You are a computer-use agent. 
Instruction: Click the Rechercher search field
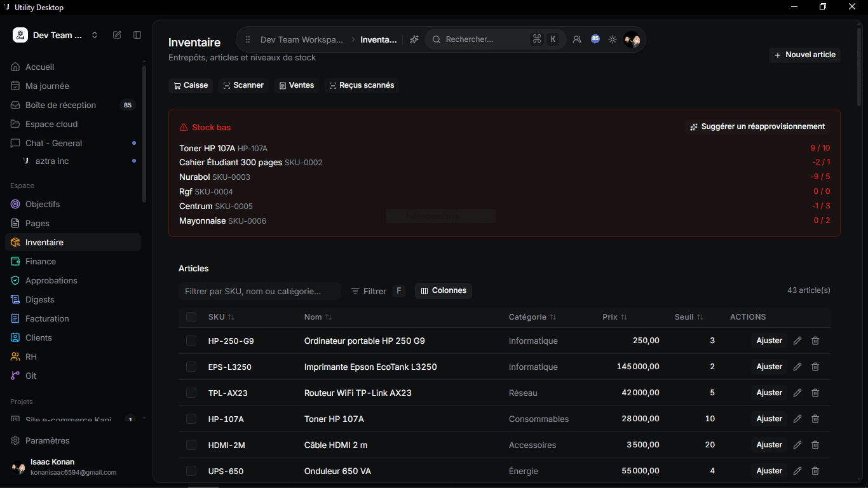pos(496,39)
